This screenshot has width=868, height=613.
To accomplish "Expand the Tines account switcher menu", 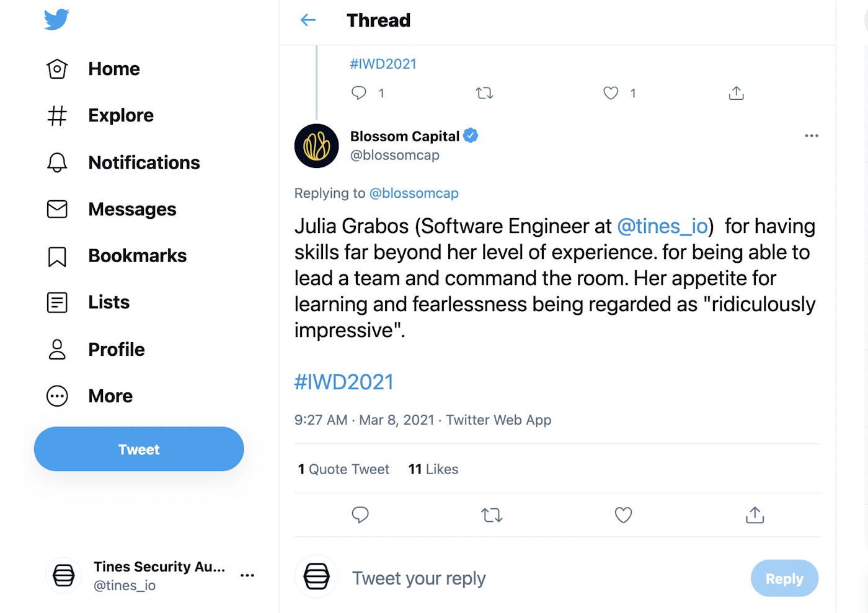I will (x=247, y=575).
